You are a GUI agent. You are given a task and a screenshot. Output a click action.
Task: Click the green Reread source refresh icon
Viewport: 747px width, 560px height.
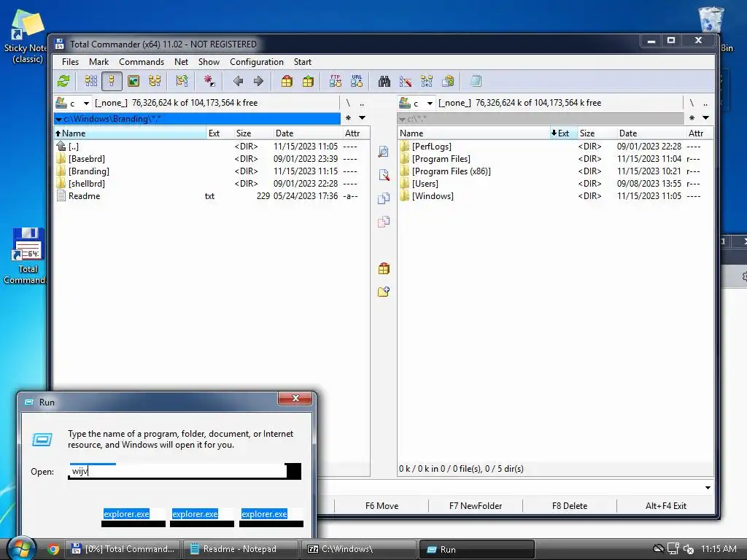63,81
